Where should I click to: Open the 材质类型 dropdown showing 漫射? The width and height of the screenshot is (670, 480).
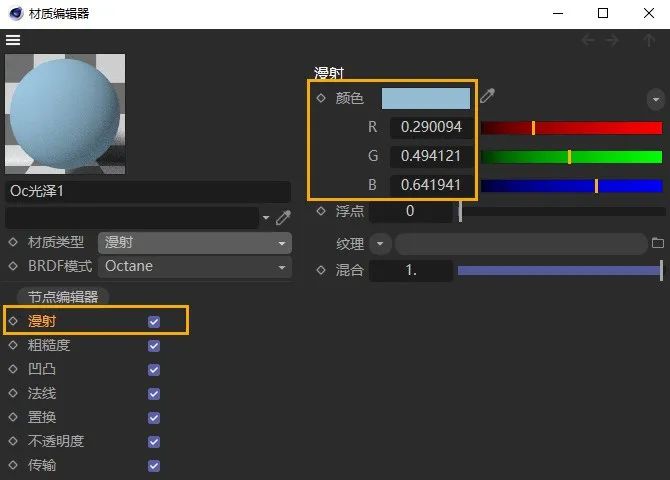195,243
